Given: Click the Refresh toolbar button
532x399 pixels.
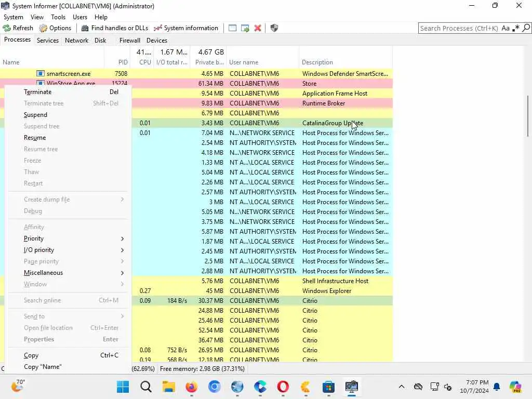Looking at the screenshot, I should tap(18, 28).
